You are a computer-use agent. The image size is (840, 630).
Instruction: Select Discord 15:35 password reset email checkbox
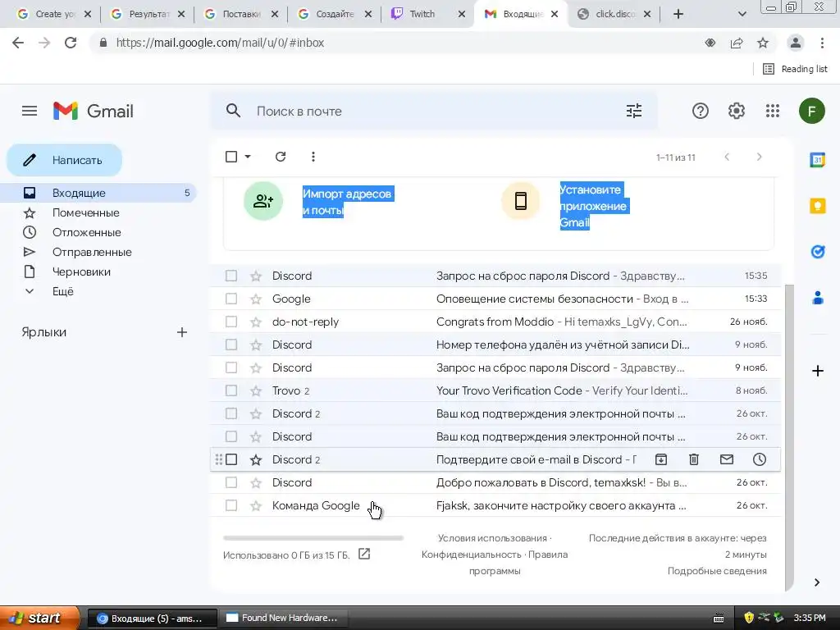tap(231, 276)
